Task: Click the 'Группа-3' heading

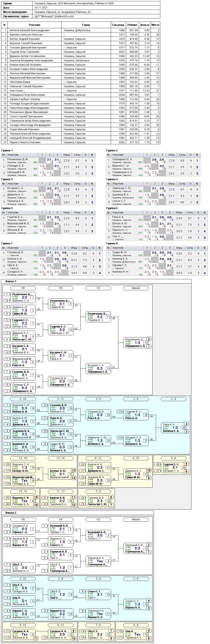Action: click(x=7, y=179)
